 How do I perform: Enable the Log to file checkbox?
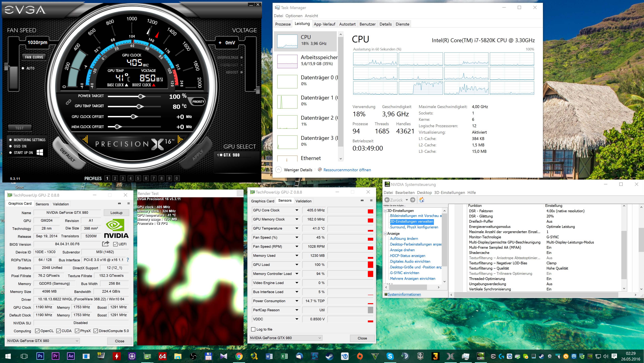coord(253,329)
